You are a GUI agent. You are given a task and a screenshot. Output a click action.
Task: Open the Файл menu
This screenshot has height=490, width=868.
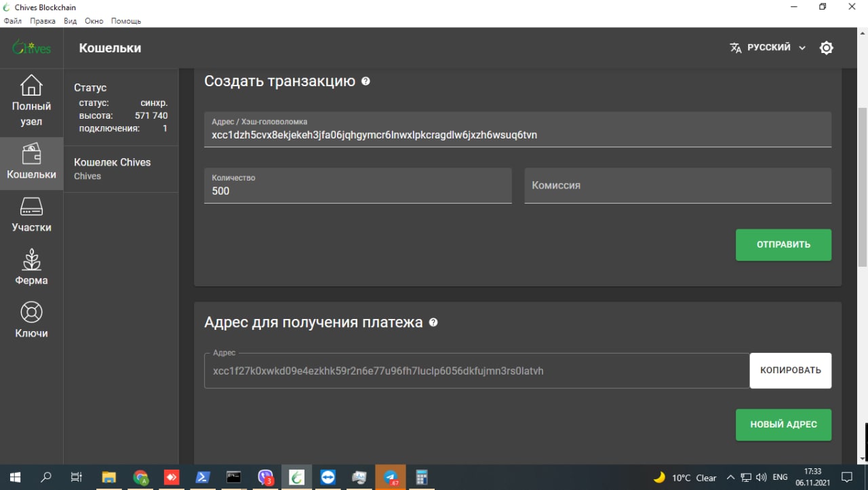point(13,21)
